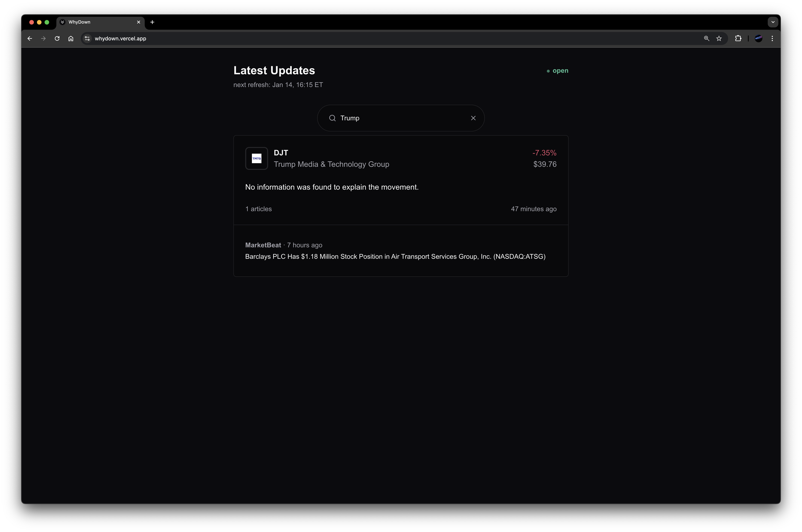Focus the Trump search field
The height and width of the screenshot is (532, 802).
click(400, 118)
